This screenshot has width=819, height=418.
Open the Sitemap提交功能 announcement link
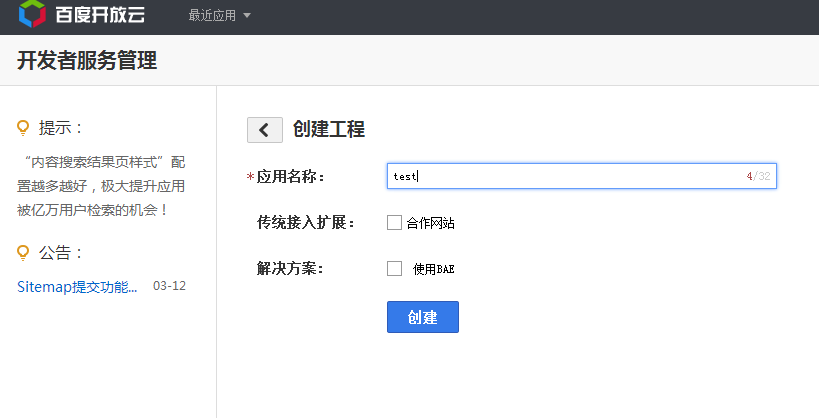(77, 286)
